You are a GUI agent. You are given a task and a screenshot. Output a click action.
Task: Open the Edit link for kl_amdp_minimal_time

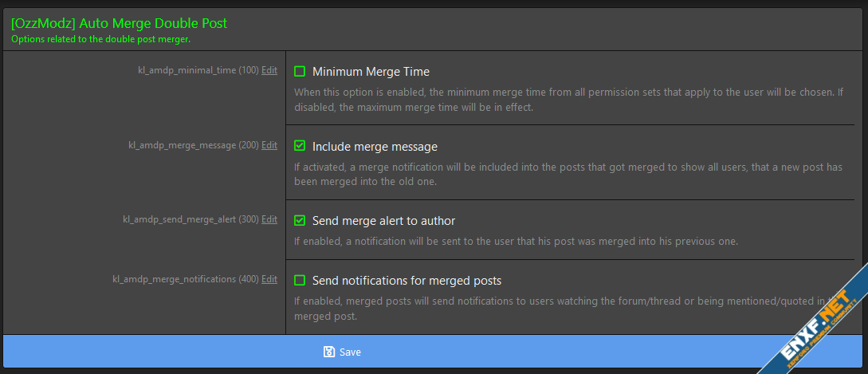269,70
